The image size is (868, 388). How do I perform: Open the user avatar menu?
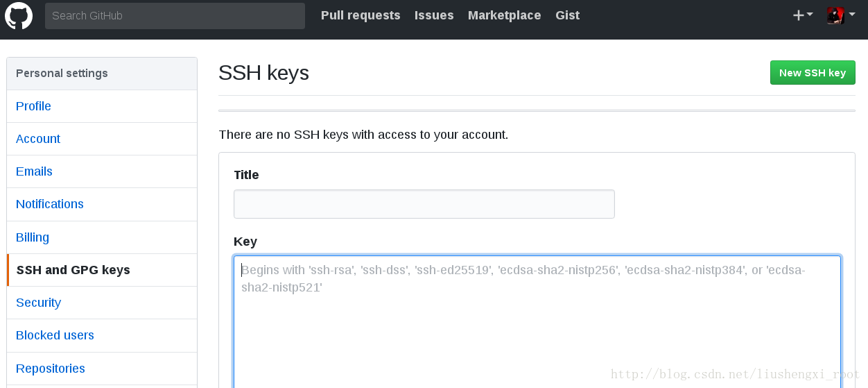click(841, 15)
